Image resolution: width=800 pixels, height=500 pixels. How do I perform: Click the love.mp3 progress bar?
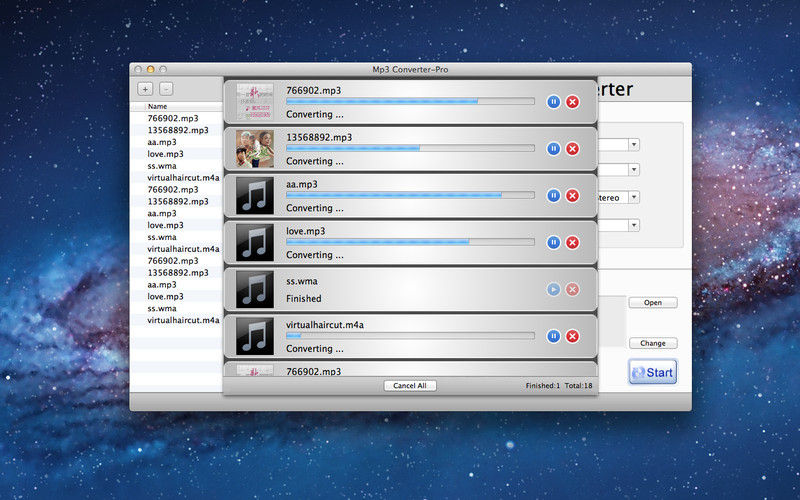(410, 242)
